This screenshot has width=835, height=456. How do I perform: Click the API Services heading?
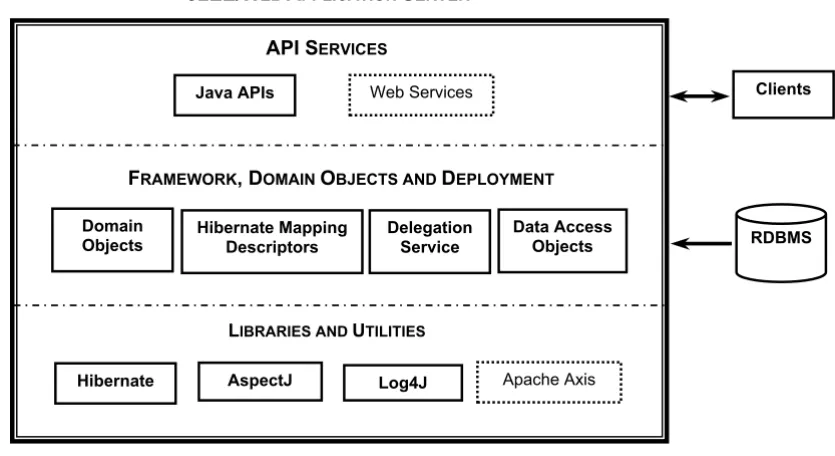(x=326, y=48)
